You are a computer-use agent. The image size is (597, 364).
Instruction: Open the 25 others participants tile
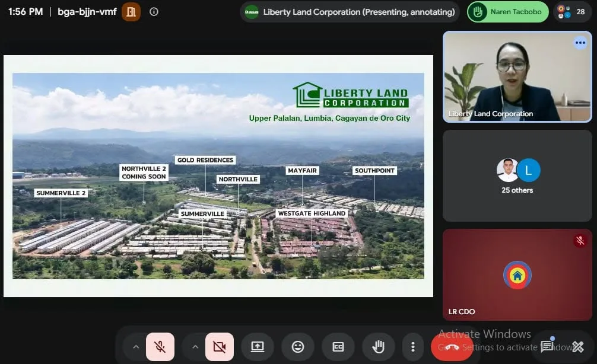[517, 175]
